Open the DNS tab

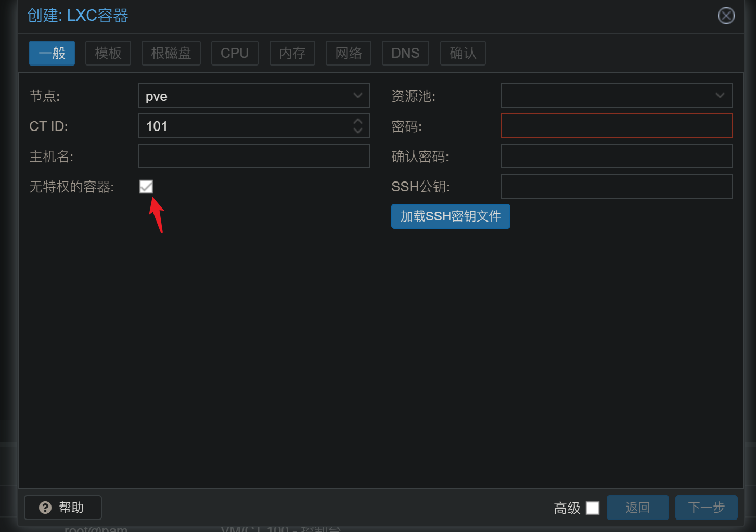coord(405,53)
